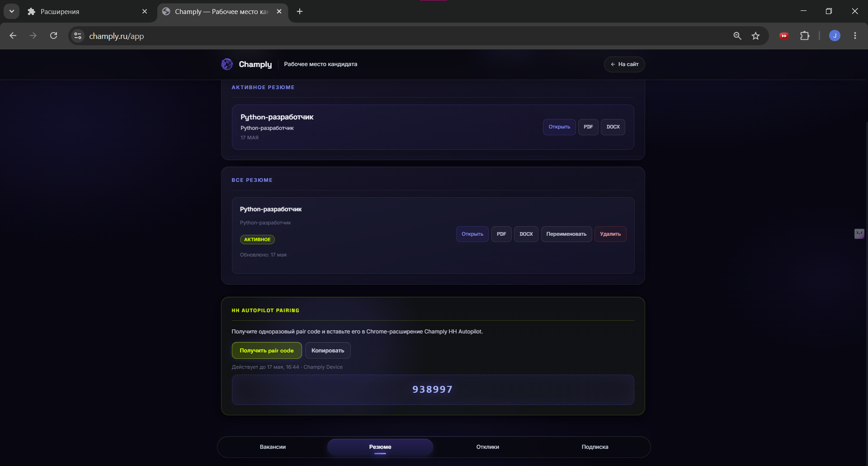Open the tab search dropdown arrow
868x466 pixels.
click(12, 11)
